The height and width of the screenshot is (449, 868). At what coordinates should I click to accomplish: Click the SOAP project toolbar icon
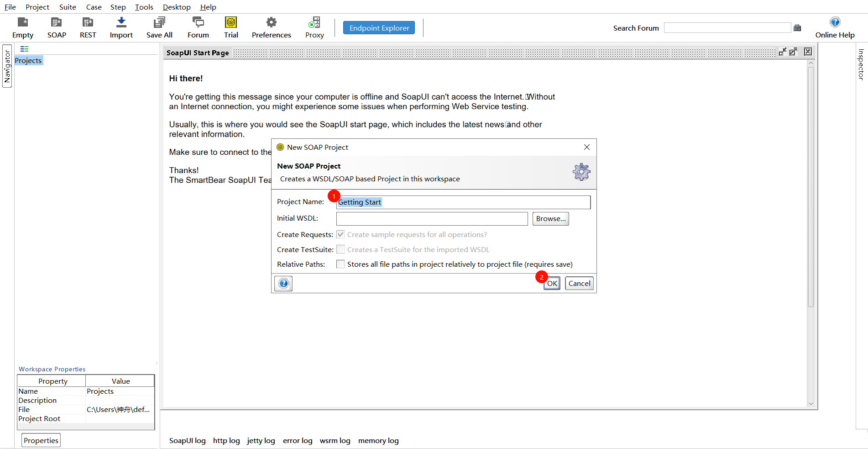pyautogui.click(x=57, y=27)
